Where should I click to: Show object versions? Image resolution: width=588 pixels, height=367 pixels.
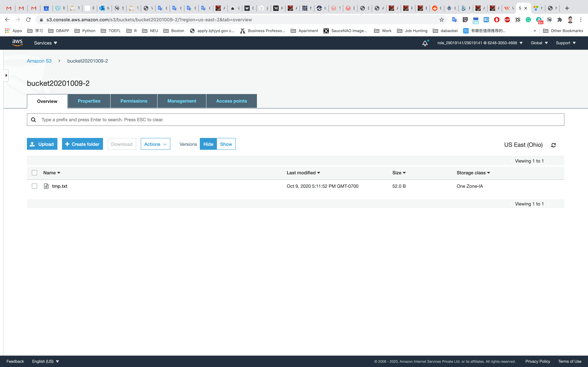pyautogui.click(x=226, y=144)
